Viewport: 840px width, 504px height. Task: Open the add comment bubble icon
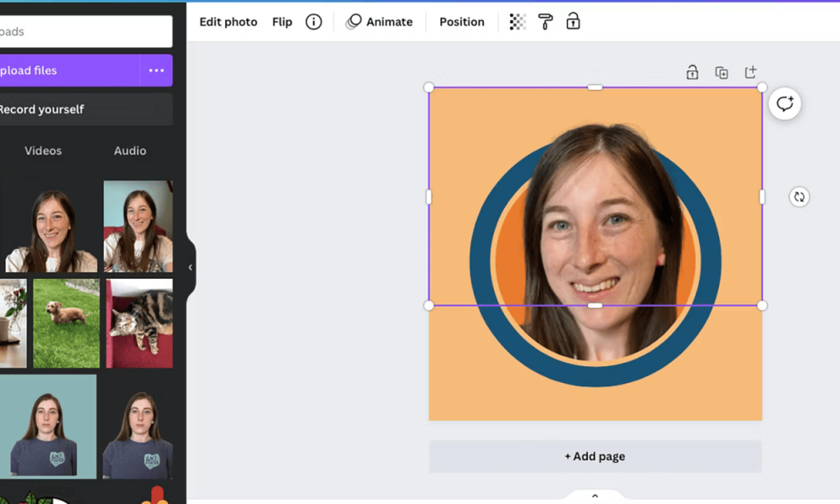pyautogui.click(x=785, y=103)
